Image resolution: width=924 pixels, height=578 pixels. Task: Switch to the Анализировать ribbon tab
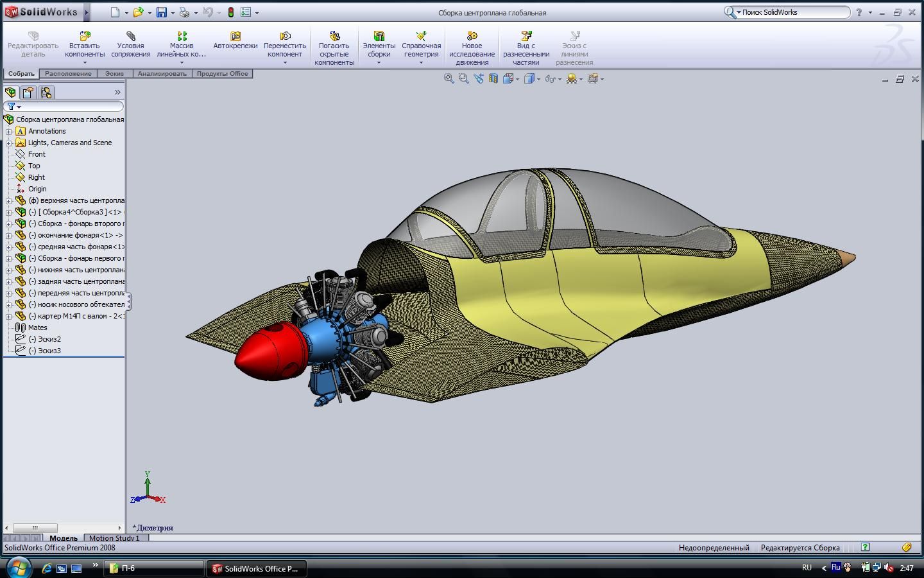(162, 74)
